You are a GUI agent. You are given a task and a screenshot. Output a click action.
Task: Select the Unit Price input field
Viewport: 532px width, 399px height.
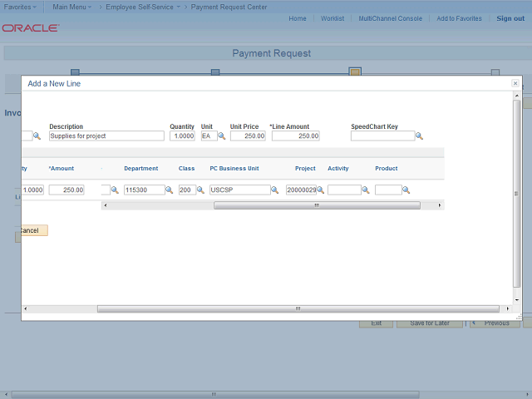pos(248,136)
